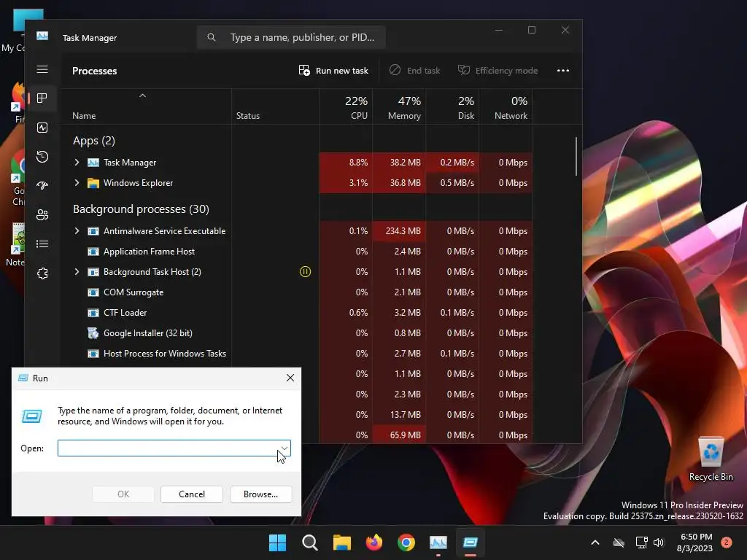Image resolution: width=747 pixels, height=560 pixels.
Task: Click the 65.9 MB memory cell
Action: click(399, 435)
